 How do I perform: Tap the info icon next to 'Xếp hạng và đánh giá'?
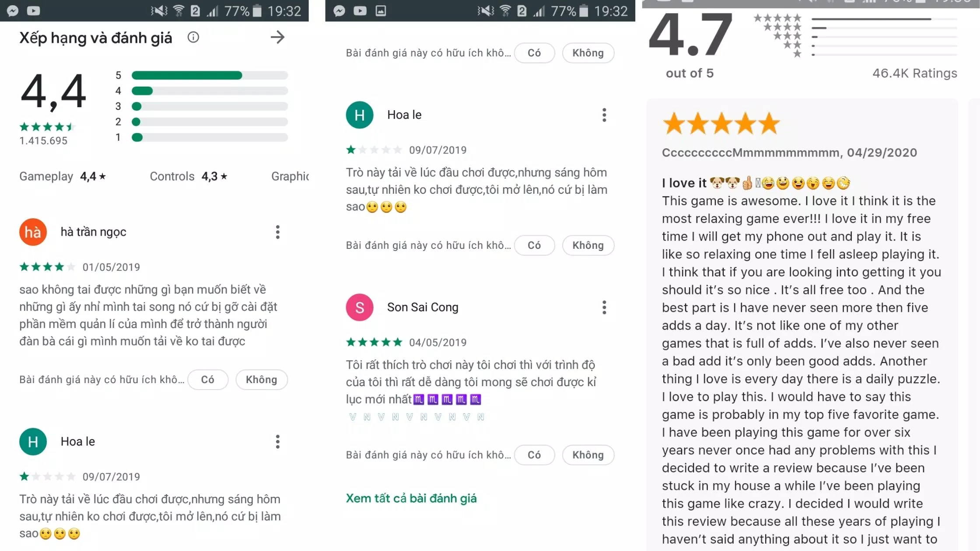[193, 37]
